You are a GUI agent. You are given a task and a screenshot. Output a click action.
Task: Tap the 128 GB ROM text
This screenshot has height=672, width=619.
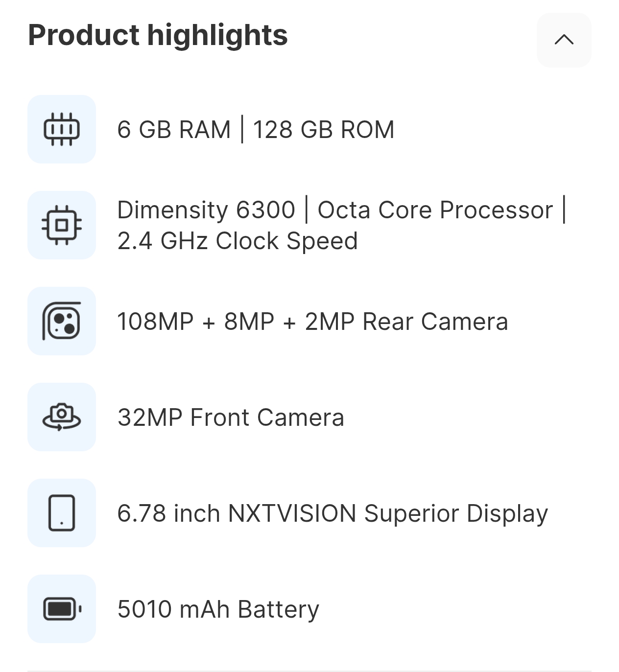(323, 130)
